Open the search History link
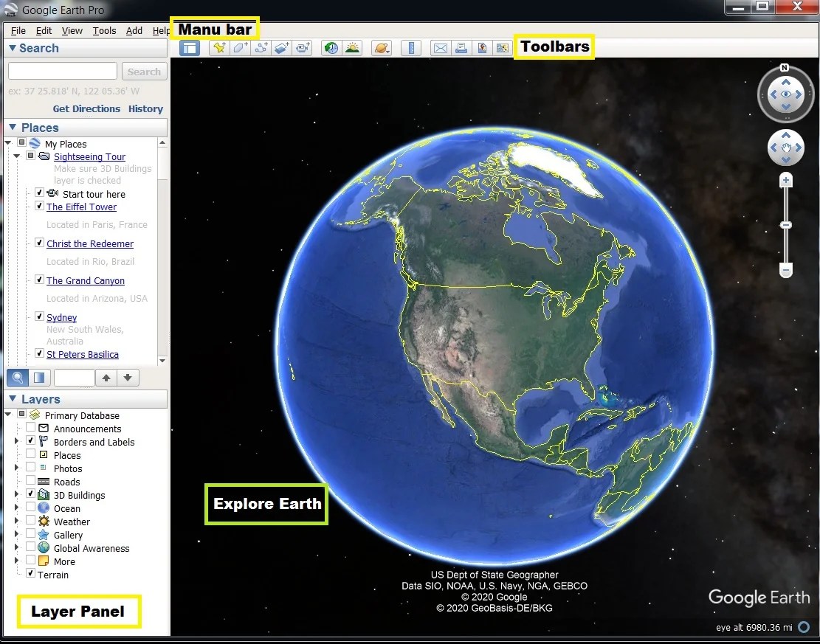The width and height of the screenshot is (820, 644). point(145,108)
